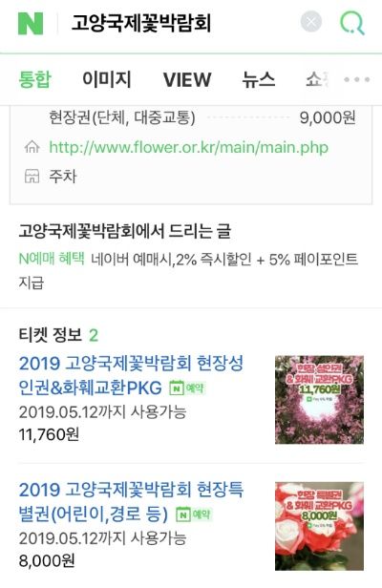Open the Naver home logo

(31, 24)
